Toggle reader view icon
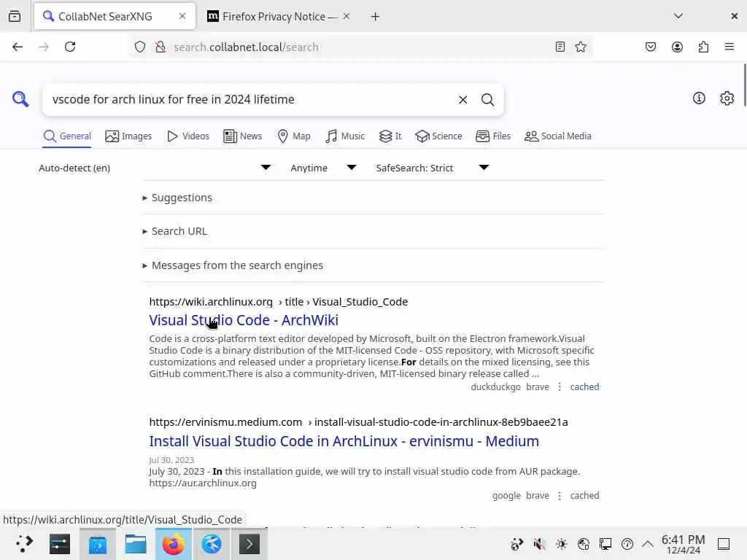This screenshot has height=560, width=747. [560, 47]
